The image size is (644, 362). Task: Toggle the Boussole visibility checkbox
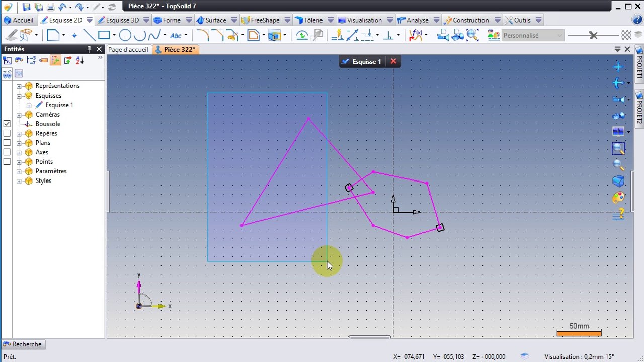[7, 124]
